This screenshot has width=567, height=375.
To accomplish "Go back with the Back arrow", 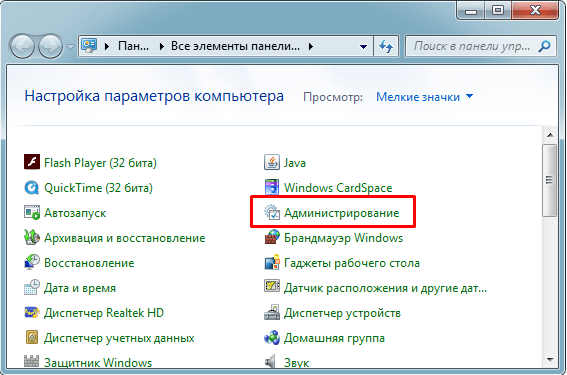I will tap(22, 46).
